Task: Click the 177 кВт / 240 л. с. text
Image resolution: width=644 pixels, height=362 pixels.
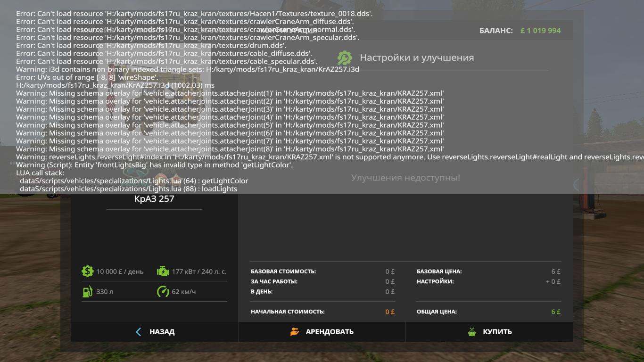Action: [199, 271]
